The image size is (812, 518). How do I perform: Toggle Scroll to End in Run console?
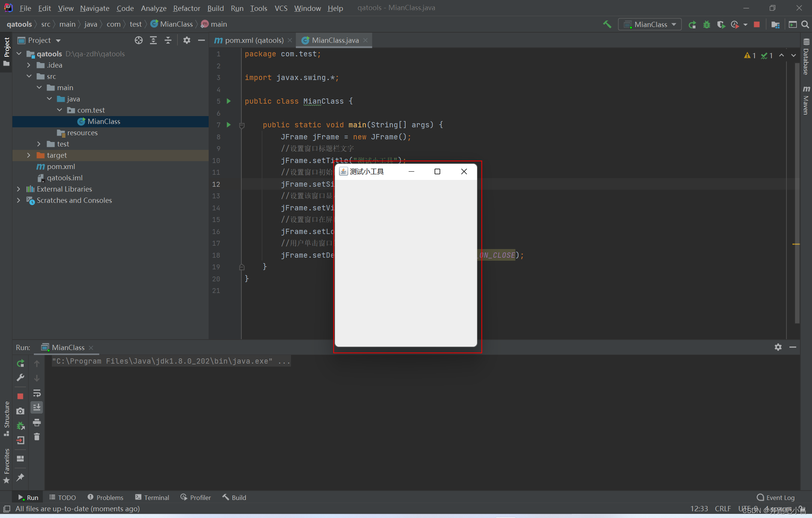(37, 408)
